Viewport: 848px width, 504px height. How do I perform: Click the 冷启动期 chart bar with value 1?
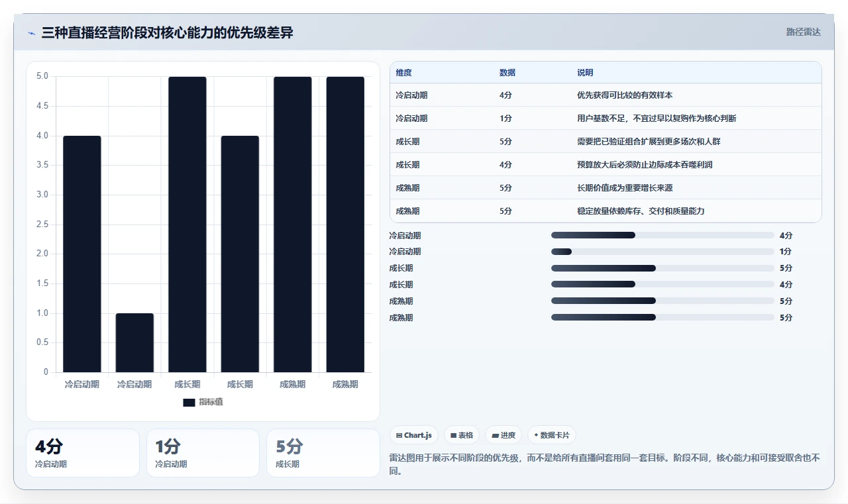point(134,342)
